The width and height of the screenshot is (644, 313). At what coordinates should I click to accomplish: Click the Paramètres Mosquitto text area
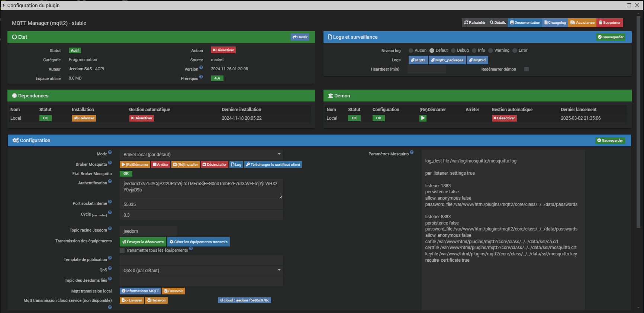(503, 230)
